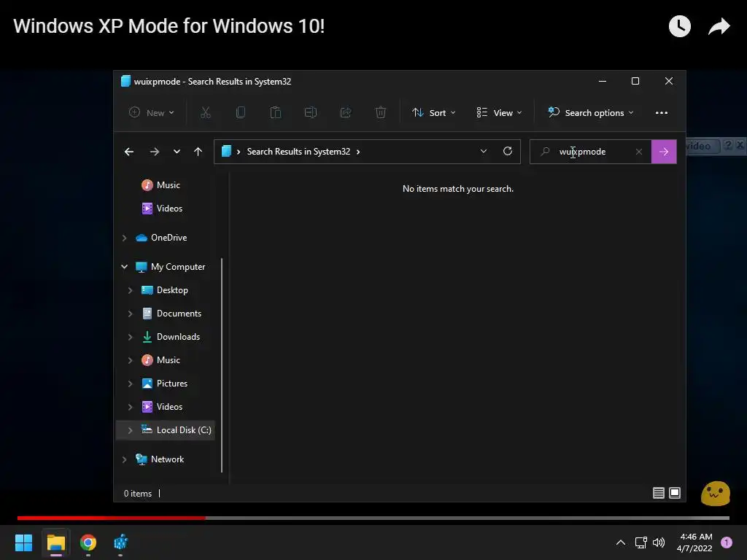747x560 pixels.
Task: Open Music under My Computer
Action: click(x=161, y=360)
